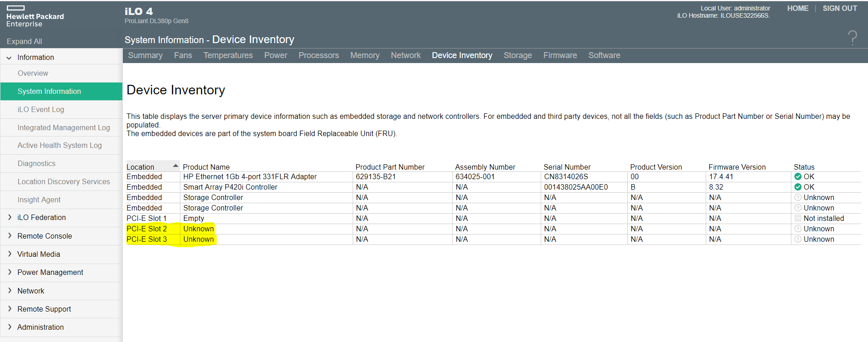Screen dimensions: 868x342
Task: Click the OK status icon for Smart Array P420i
Action: coord(798,187)
